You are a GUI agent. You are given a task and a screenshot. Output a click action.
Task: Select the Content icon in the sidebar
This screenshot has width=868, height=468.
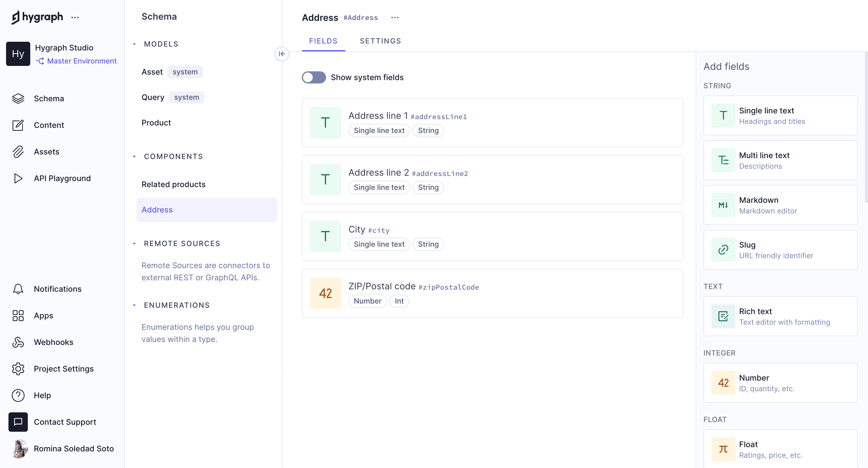(49, 125)
